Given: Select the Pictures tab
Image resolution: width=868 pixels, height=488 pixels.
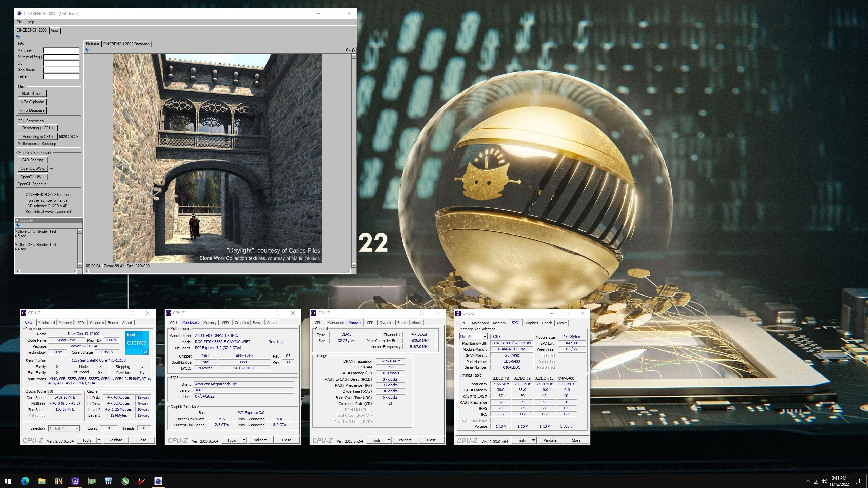Looking at the screenshot, I should (92, 44).
